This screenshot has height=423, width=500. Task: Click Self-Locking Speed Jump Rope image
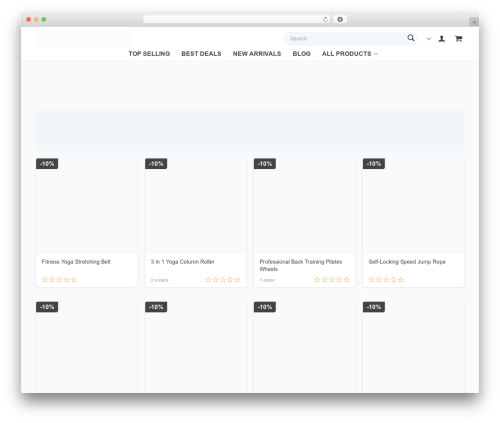pos(413,206)
